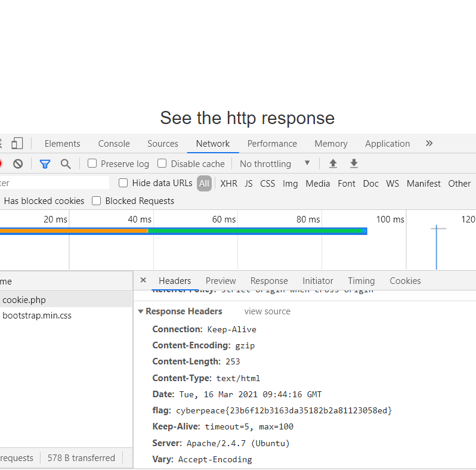Open the Application tab
The width and height of the screenshot is (476, 470).
(x=387, y=144)
